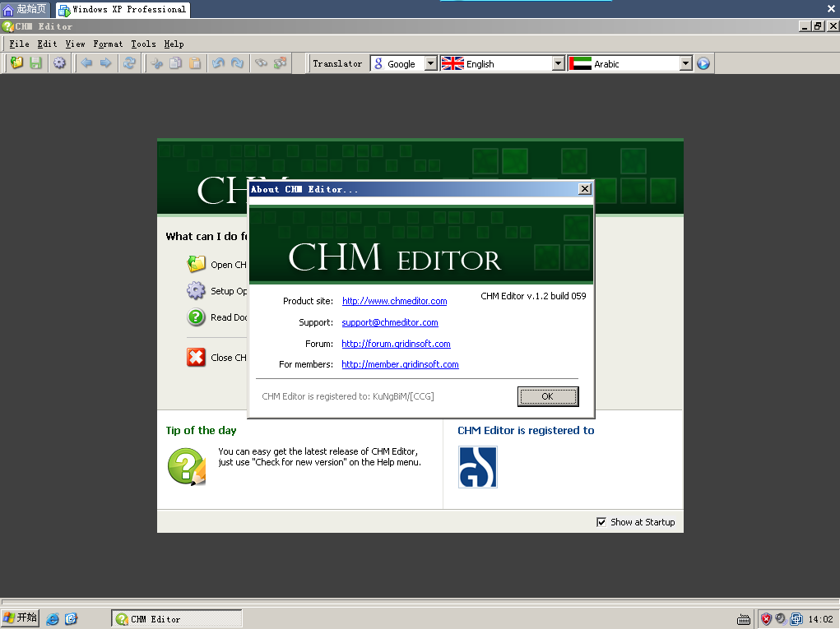Open the www.chmeditor.com product site link
Viewport: 840px width, 629px height.
(394, 301)
